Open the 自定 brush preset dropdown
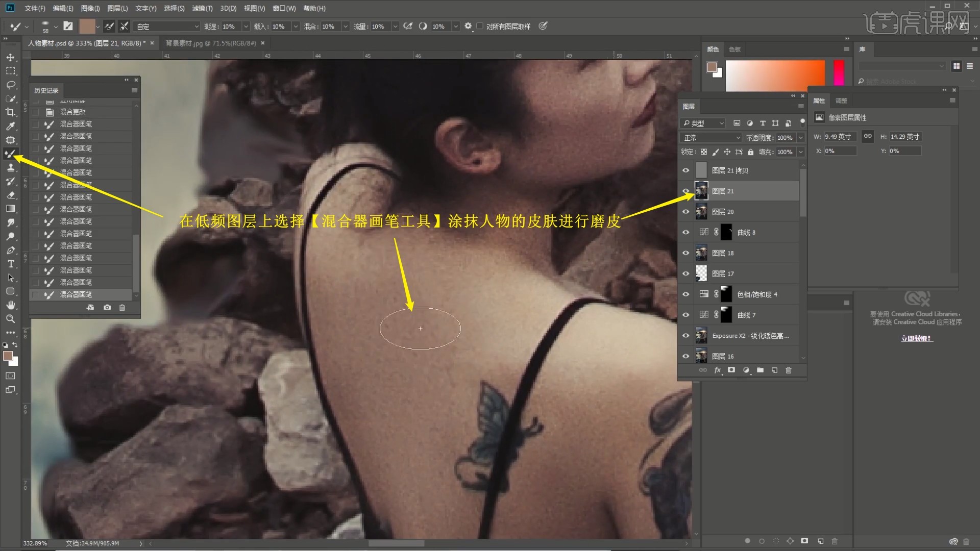This screenshot has width=980, height=551. tap(167, 27)
